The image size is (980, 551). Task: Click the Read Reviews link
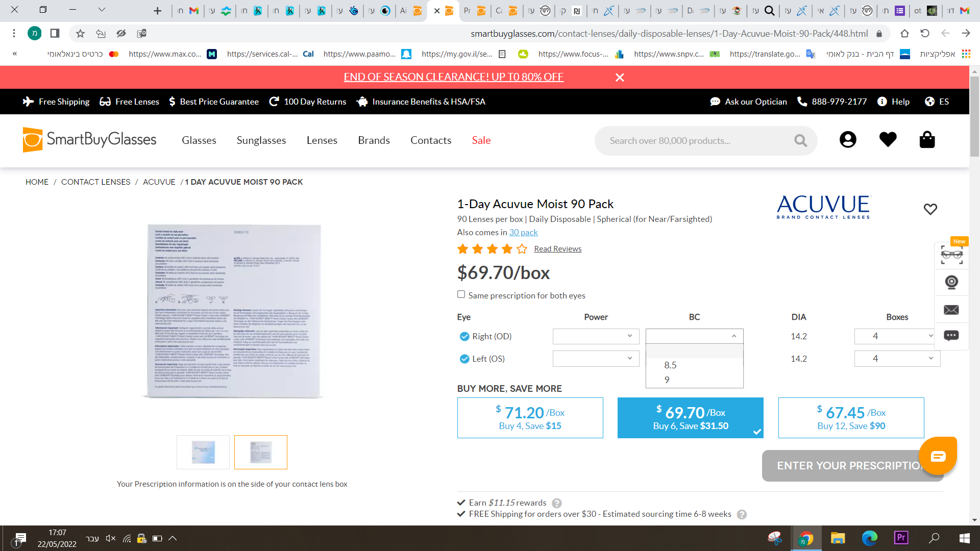pos(557,249)
